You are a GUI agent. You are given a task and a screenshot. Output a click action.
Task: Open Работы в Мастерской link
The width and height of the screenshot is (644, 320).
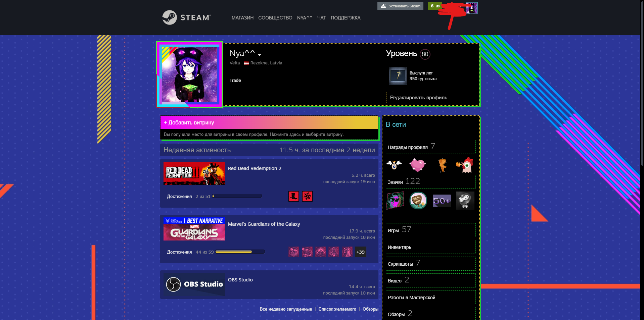pos(431,297)
